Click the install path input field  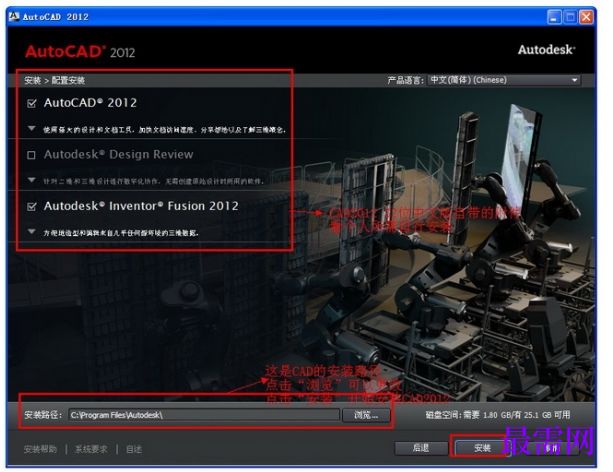[204, 415]
